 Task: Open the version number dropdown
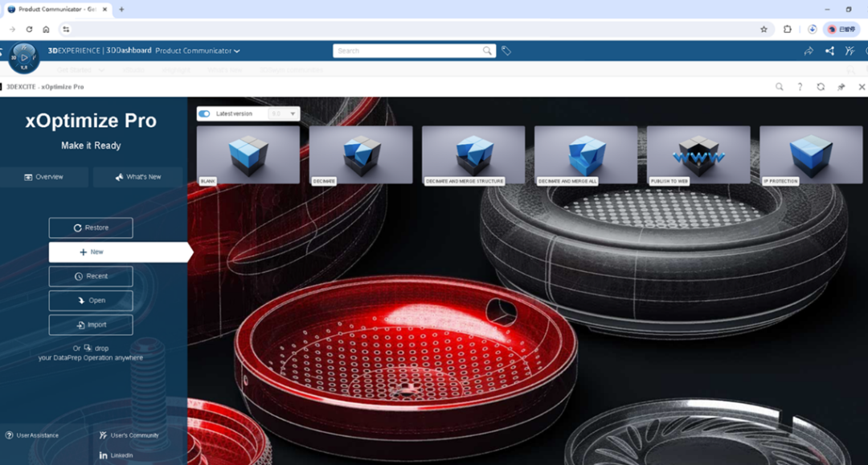tap(284, 113)
